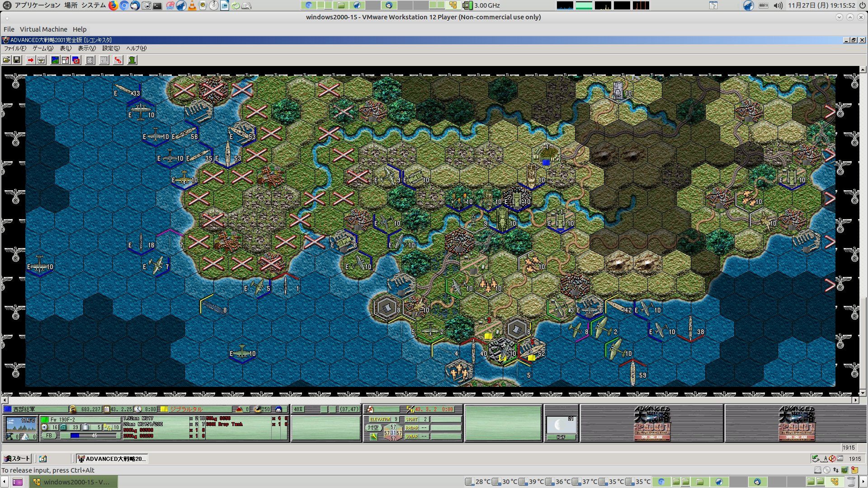Click the blue and red emblem toolbar icon
The height and width of the screenshot is (488, 868).
[x=76, y=60]
